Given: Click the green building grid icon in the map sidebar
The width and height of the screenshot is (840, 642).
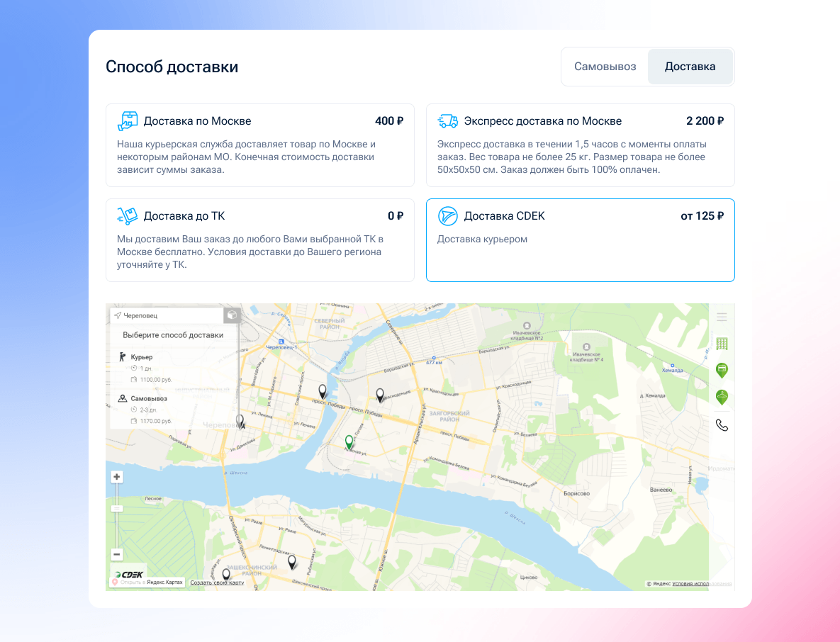Looking at the screenshot, I should coord(722,344).
